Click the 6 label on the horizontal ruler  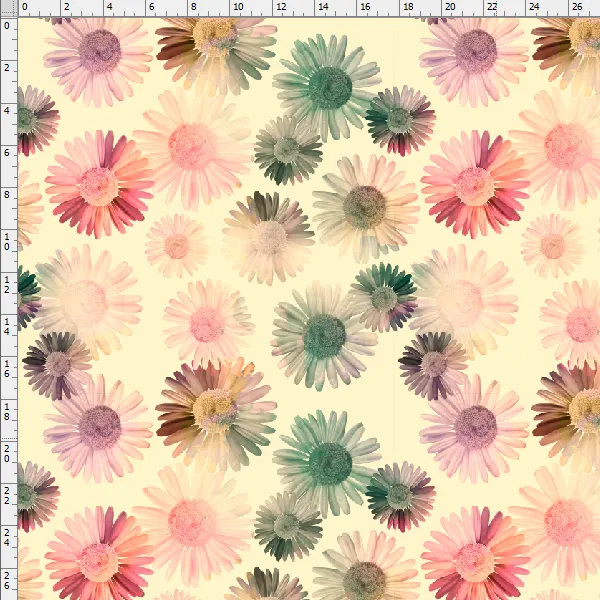152,7
